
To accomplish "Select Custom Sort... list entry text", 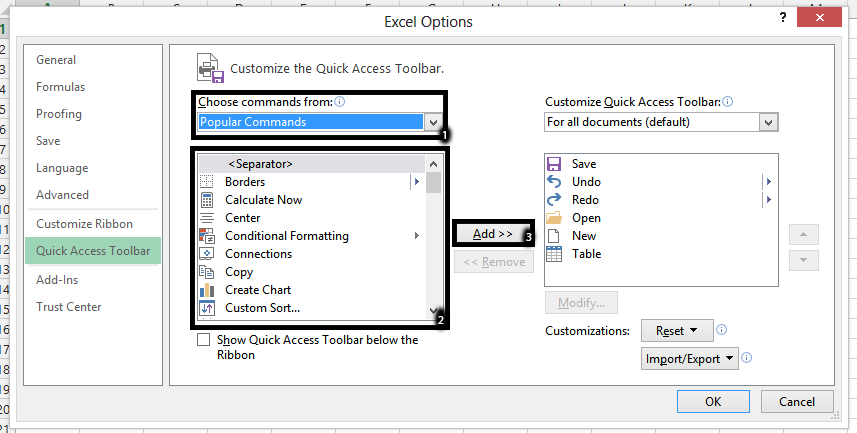I will 262,308.
